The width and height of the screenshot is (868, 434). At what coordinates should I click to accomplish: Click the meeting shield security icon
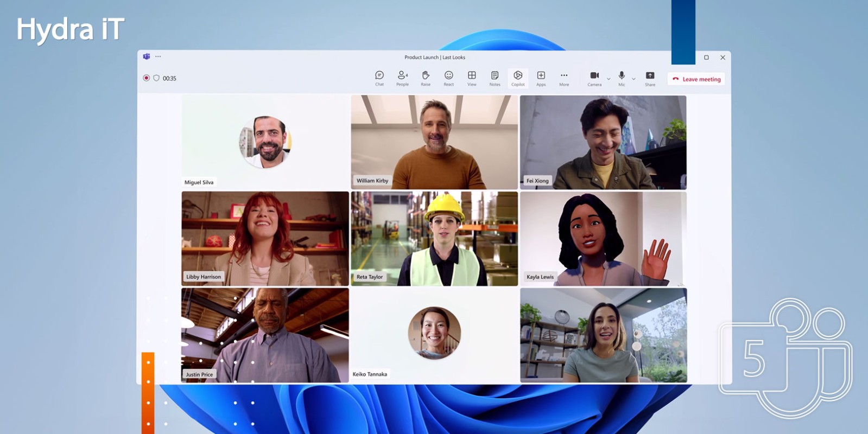tap(156, 78)
